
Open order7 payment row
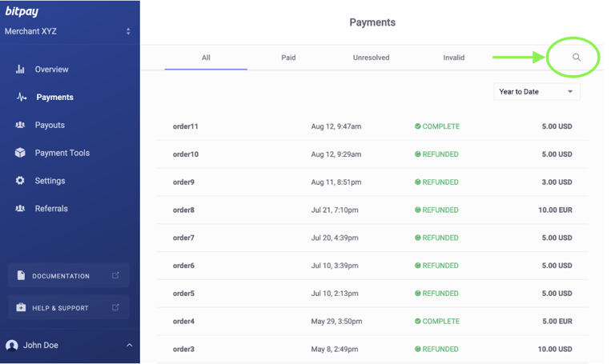372,238
